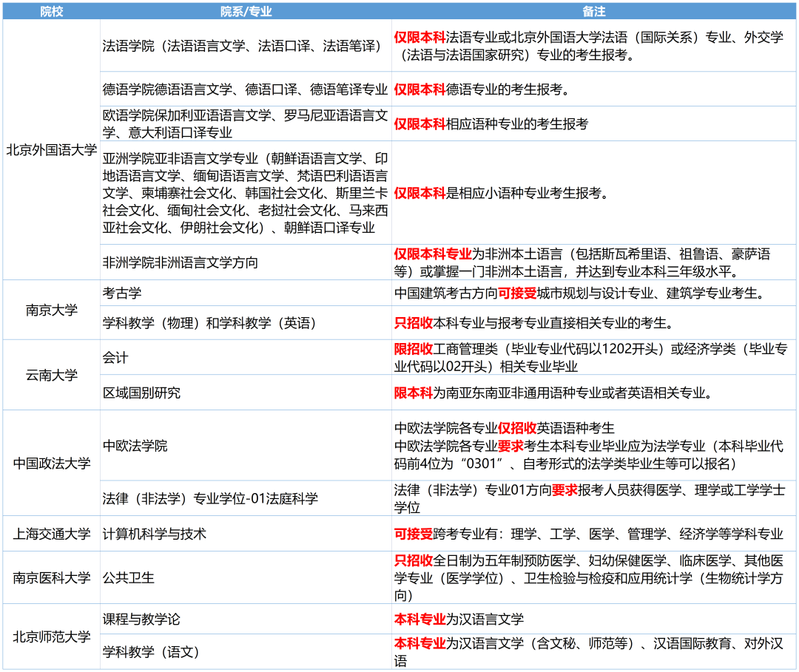Image resolution: width=799 pixels, height=672 pixels.
Task: Click the note about 医学、理学或工学学士学位
Action: 593,498
